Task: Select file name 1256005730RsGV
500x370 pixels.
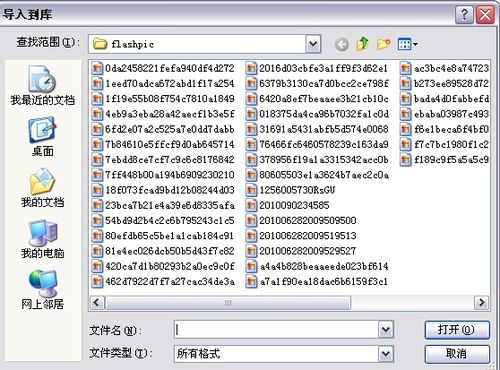Action: coord(297,190)
